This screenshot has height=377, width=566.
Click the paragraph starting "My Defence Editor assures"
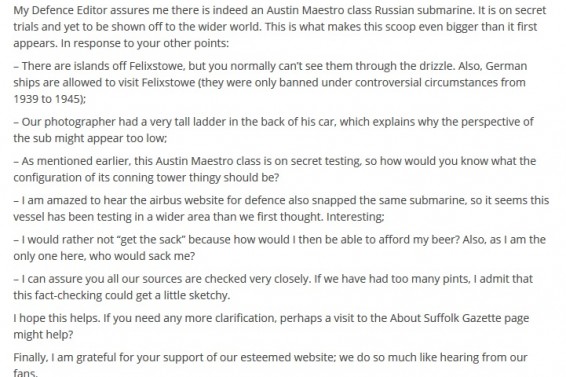click(280, 26)
